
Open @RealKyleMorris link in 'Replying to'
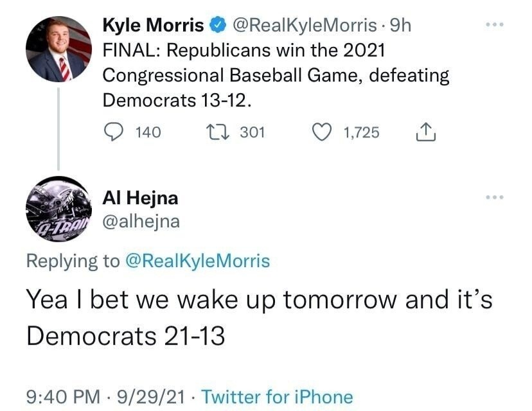[x=197, y=261]
